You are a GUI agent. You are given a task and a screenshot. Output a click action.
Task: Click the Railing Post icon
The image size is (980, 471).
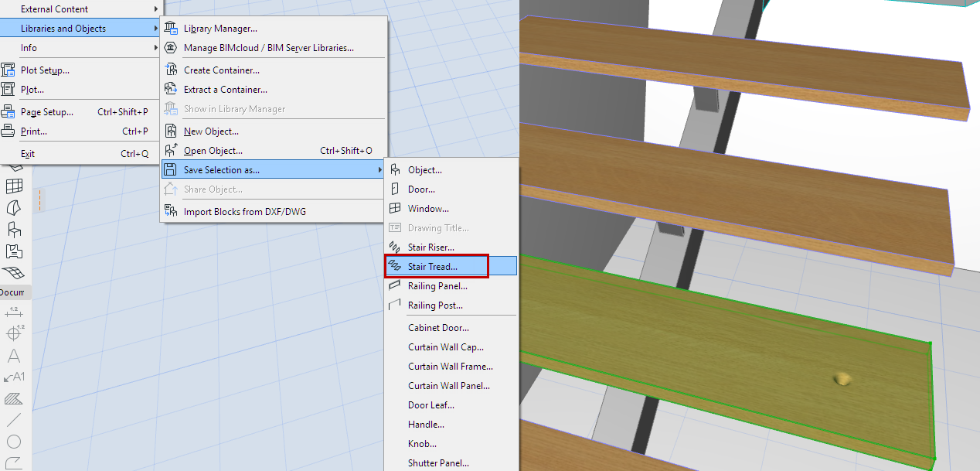395,305
